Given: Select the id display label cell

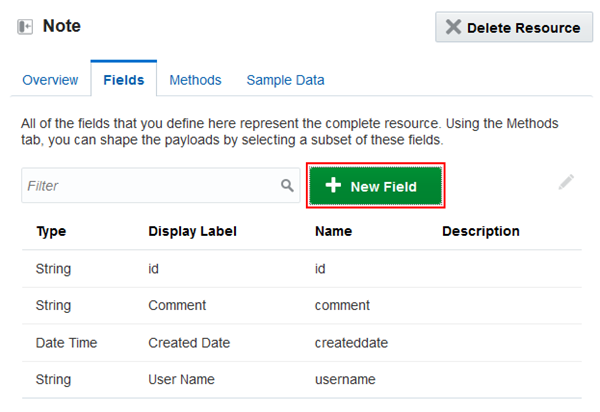Looking at the screenshot, I should tap(153, 269).
